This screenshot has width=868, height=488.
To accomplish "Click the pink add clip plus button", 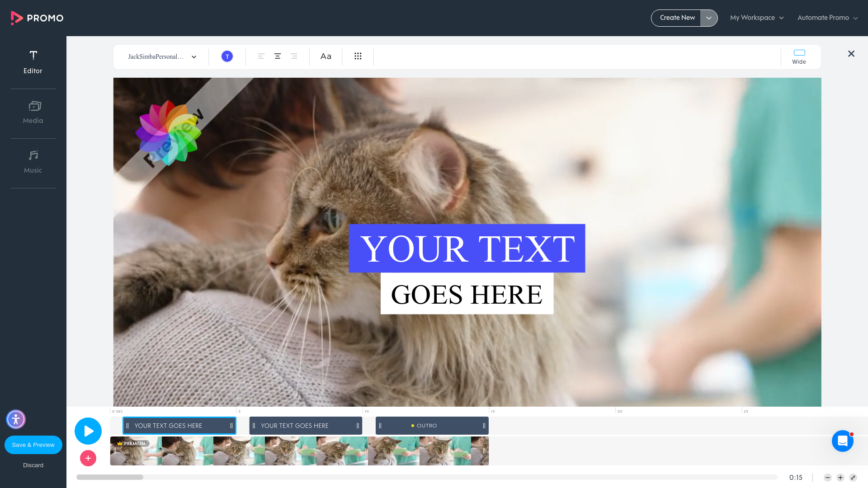I will coord(88,458).
